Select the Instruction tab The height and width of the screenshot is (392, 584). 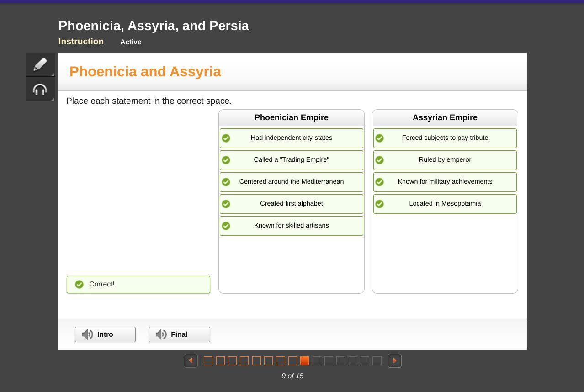81,42
